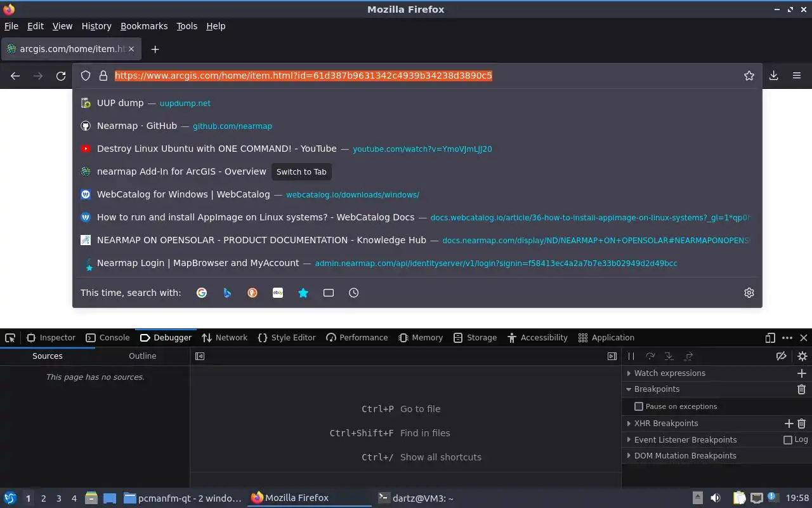Image resolution: width=812 pixels, height=508 pixels.
Task: Search this time with DuckDuckGo icon
Action: click(x=252, y=293)
